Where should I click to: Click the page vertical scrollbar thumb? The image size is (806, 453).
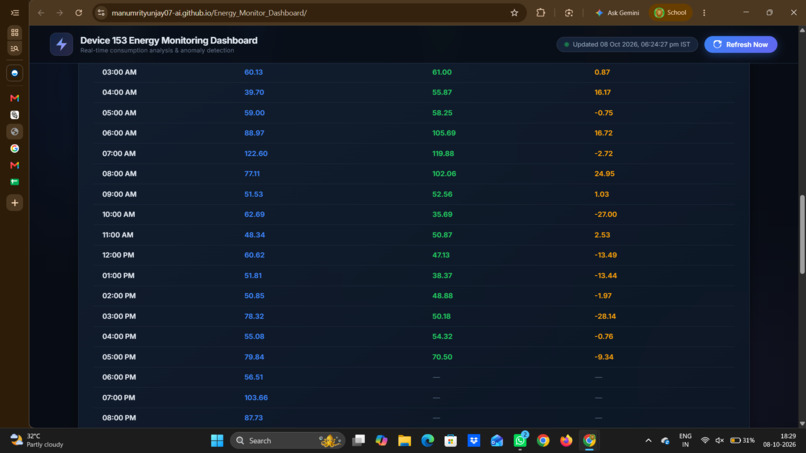802,234
